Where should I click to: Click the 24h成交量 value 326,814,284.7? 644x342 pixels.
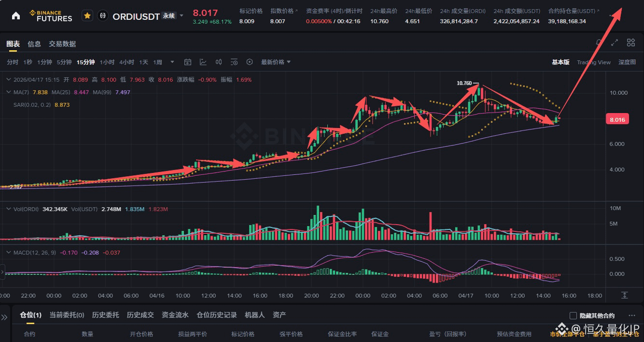(459, 21)
